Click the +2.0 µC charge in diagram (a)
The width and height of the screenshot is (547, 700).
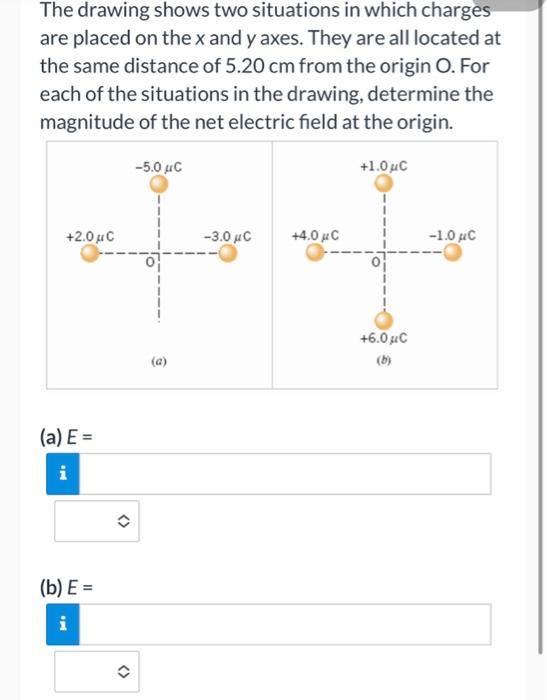pos(90,254)
